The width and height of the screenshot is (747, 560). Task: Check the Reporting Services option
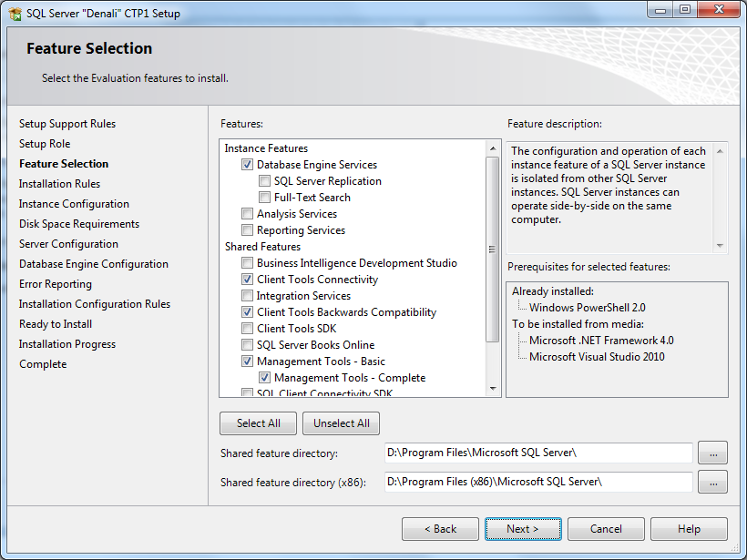[x=247, y=230]
